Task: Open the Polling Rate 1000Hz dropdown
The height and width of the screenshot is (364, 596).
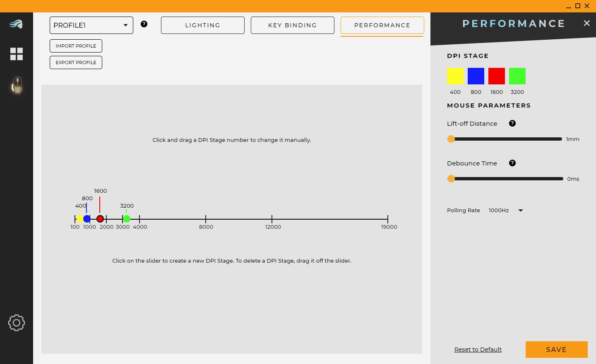Action: click(x=506, y=211)
